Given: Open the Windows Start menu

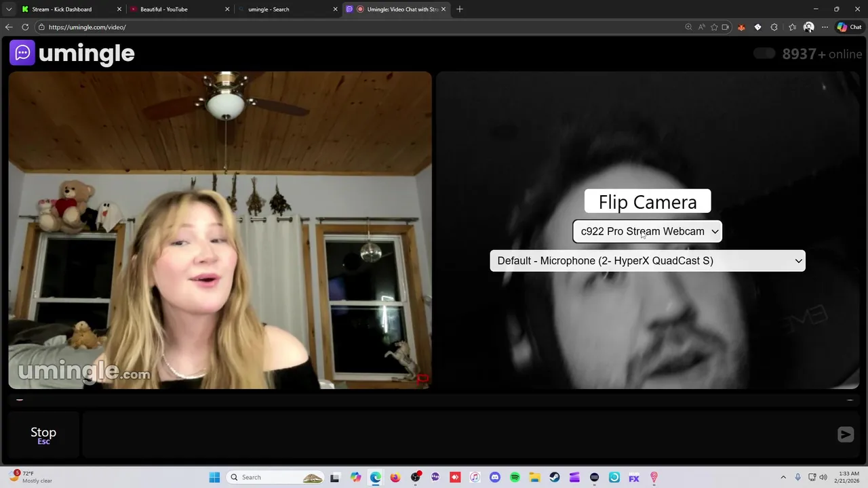Looking at the screenshot, I should tap(214, 477).
